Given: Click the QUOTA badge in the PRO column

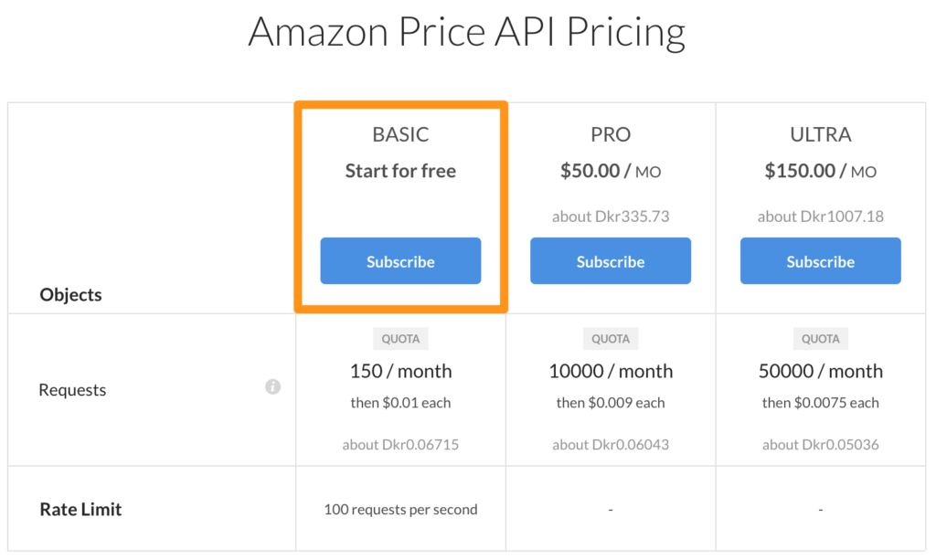Looking at the screenshot, I should [x=610, y=338].
